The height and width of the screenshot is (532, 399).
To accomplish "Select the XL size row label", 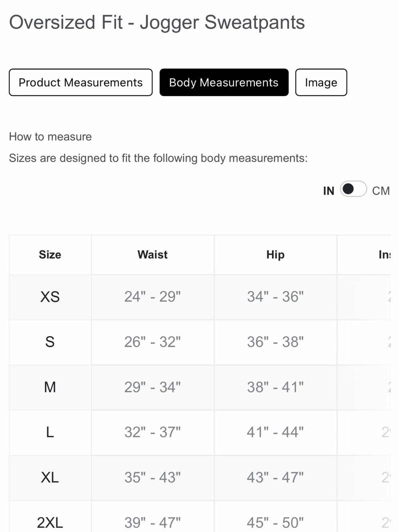I will (50, 477).
